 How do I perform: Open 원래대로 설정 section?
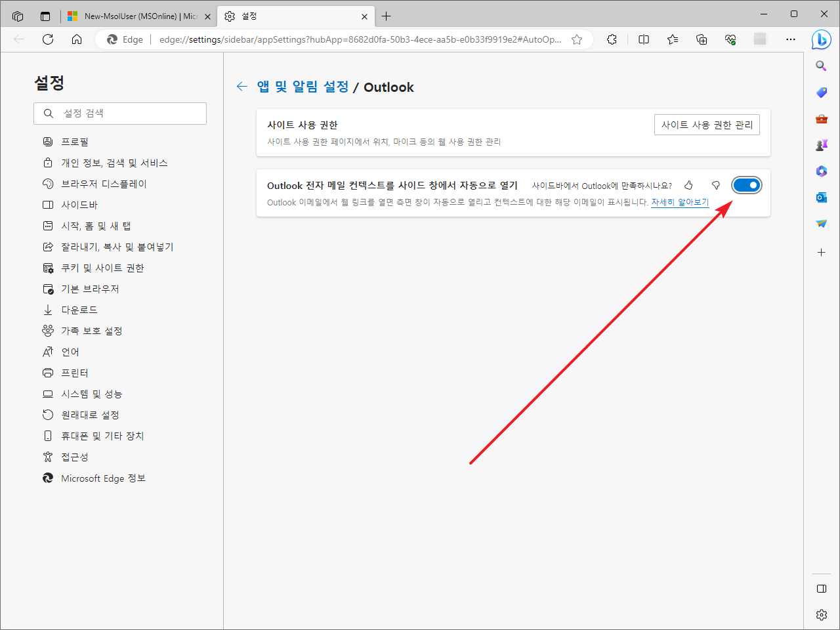(90, 415)
